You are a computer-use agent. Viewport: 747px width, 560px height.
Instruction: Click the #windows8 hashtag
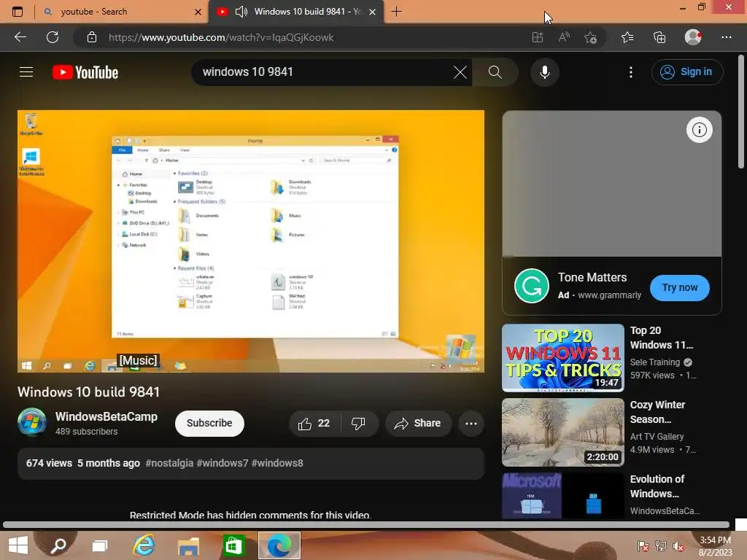click(x=276, y=463)
